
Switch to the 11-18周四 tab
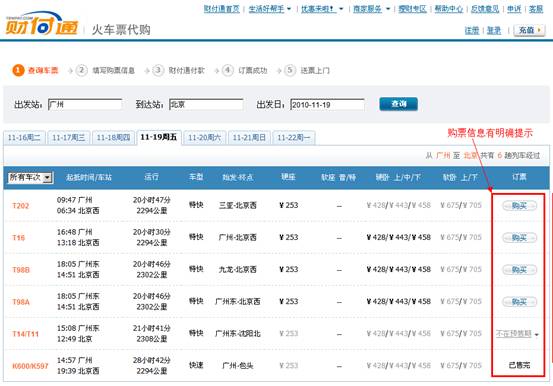(113, 138)
